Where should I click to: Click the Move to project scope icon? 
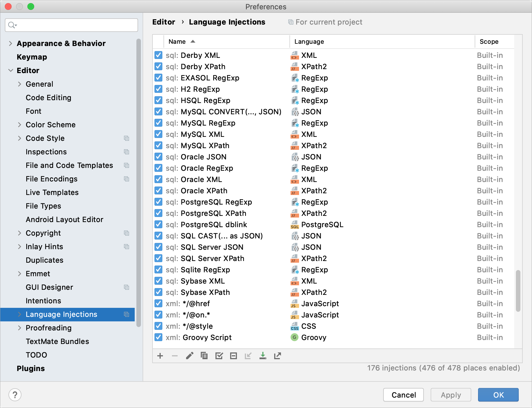point(248,356)
